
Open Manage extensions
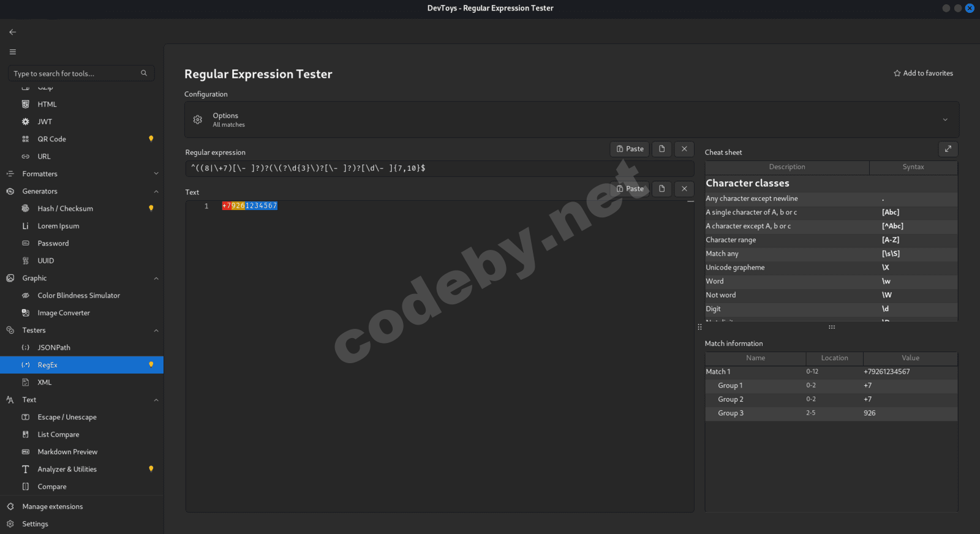tap(52, 507)
